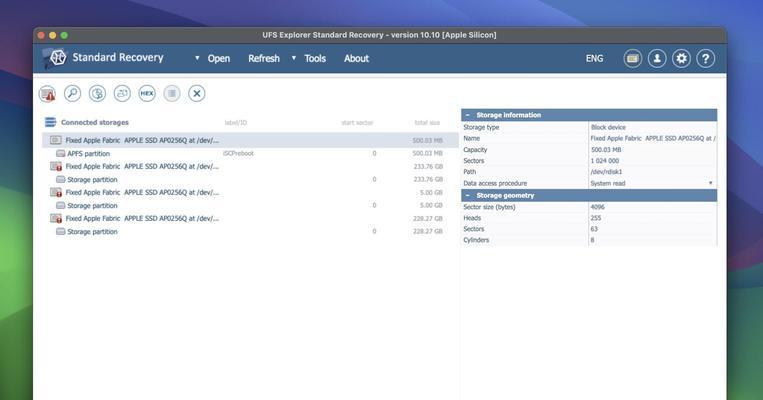Click the label/ID column header

236,123
